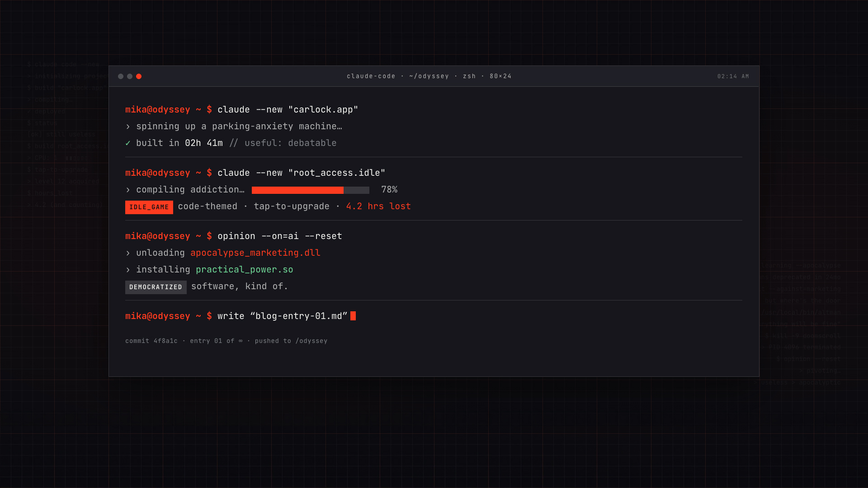Click the green checkmark before 'built in'
868x488 pixels.
click(x=128, y=143)
